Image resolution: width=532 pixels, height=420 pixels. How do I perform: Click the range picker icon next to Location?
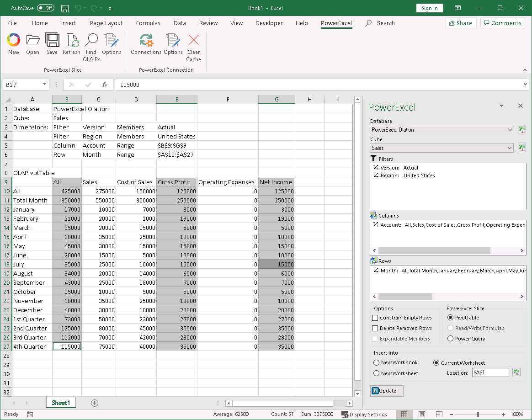[x=516, y=372]
